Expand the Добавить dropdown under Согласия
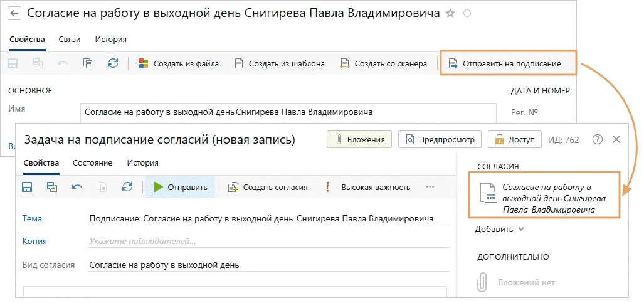 point(500,229)
